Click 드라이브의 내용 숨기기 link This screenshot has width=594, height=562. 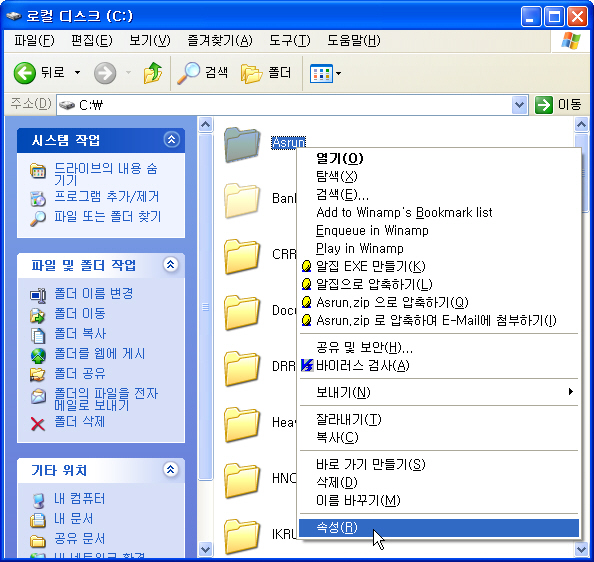tap(106, 174)
